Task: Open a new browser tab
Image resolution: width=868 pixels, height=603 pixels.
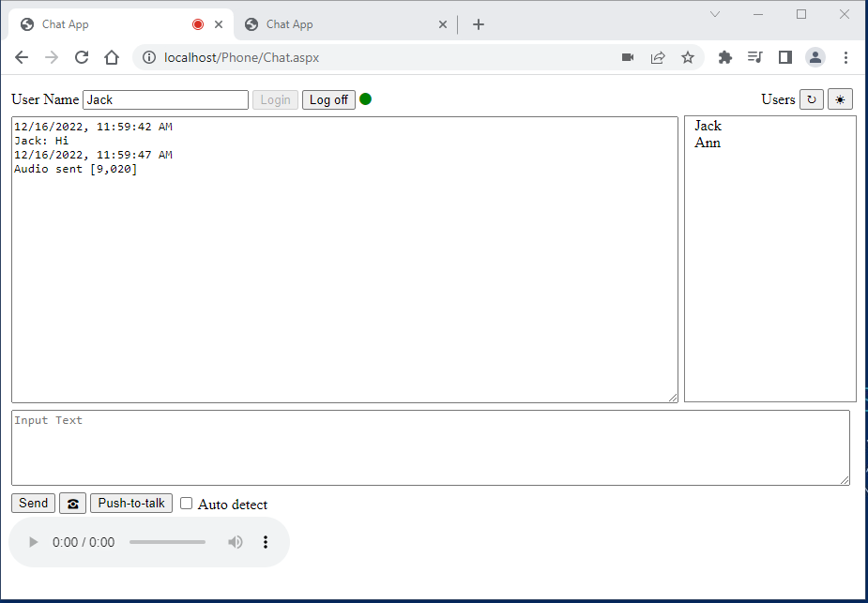Action: (479, 24)
